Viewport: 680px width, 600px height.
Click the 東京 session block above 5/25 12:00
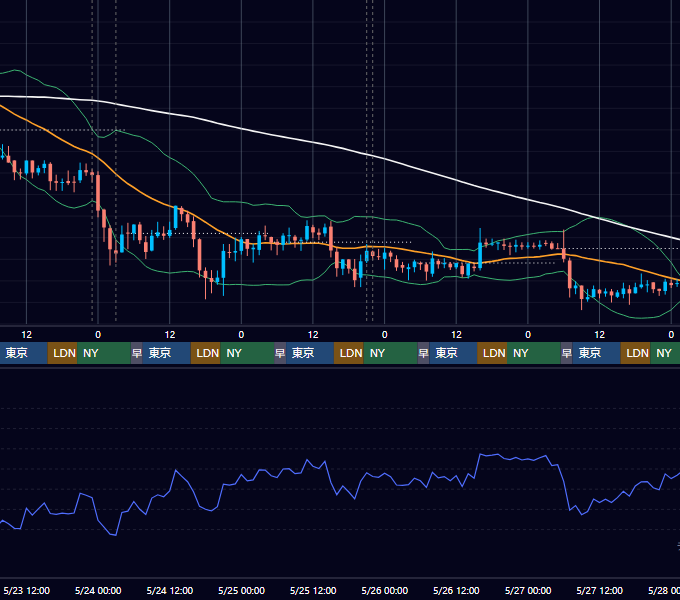[310, 353]
